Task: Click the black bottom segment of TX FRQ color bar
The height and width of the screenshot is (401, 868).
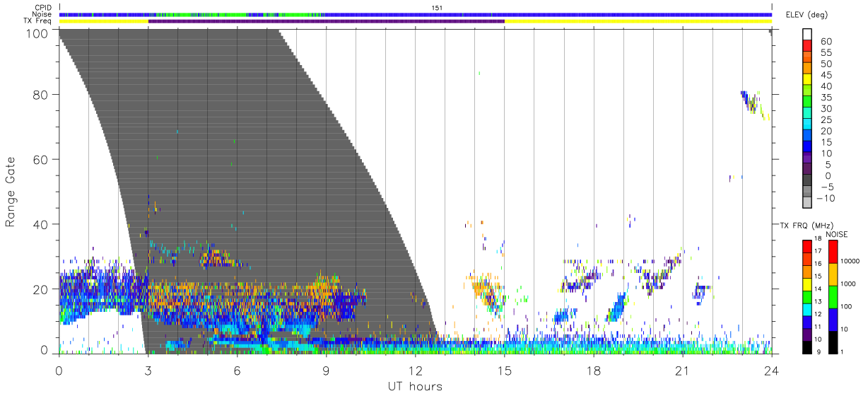Action: click(807, 346)
